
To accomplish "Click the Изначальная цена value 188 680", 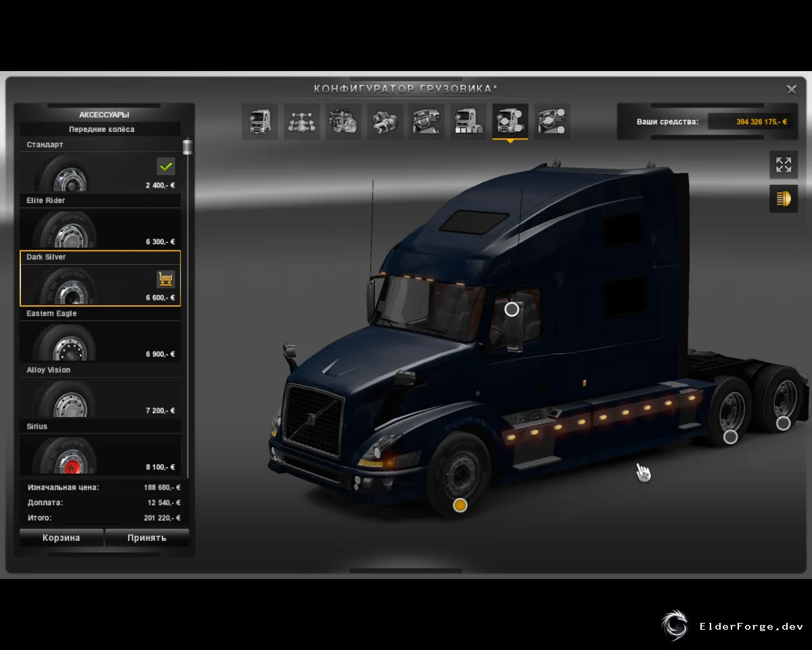I will (x=162, y=487).
